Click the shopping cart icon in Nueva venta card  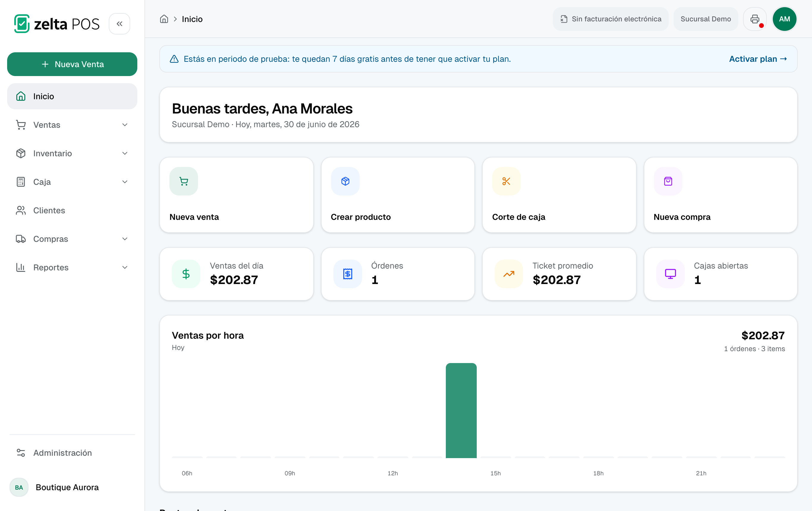[184, 181]
